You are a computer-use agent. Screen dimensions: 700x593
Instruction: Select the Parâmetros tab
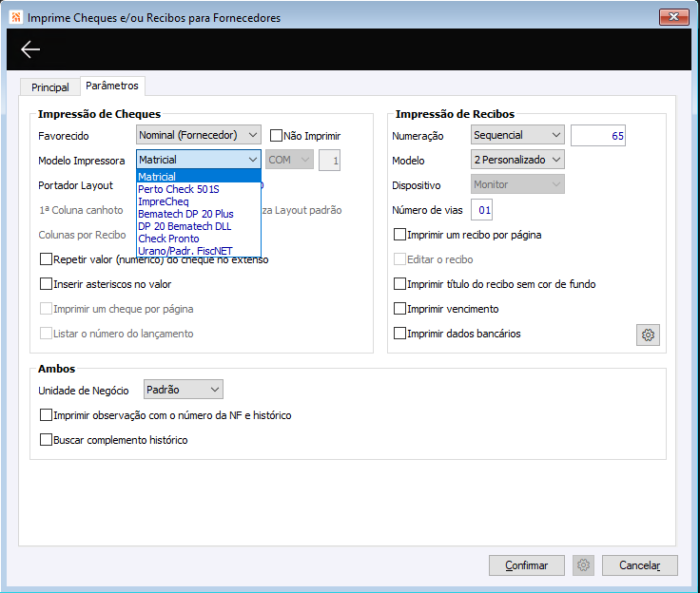tap(112, 86)
